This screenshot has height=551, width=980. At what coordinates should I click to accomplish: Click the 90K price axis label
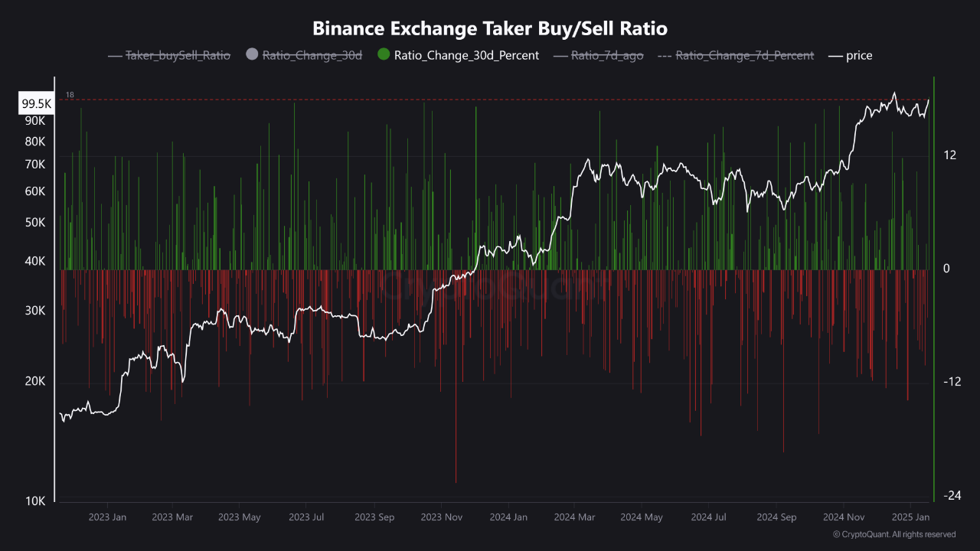pyautogui.click(x=35, y=121)
